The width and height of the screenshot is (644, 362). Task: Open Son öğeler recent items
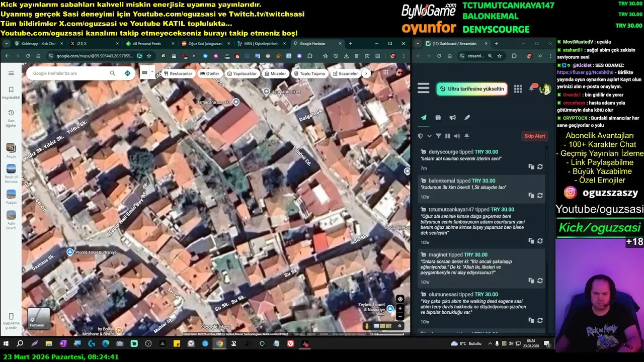click(11, 118)
